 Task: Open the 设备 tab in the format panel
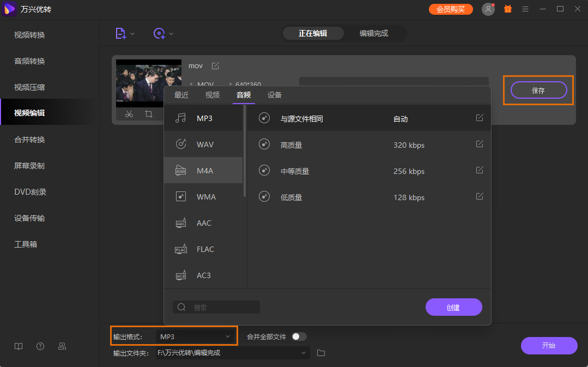(x=275, y=94)
